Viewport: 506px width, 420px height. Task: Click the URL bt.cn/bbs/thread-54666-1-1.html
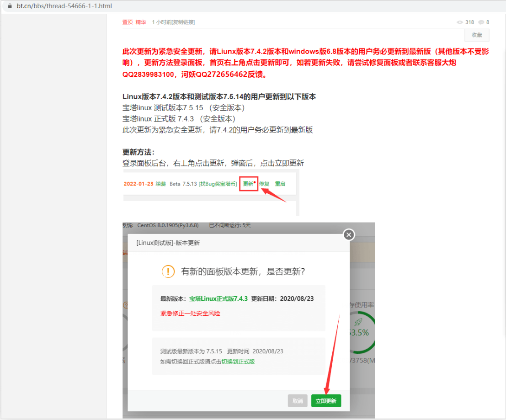64,6
